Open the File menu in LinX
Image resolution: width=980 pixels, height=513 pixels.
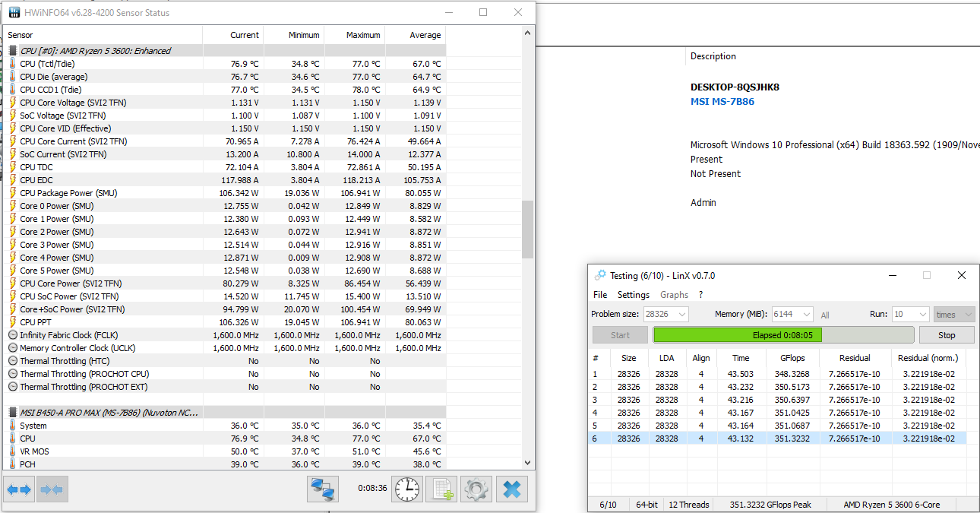tap(600, 295)
